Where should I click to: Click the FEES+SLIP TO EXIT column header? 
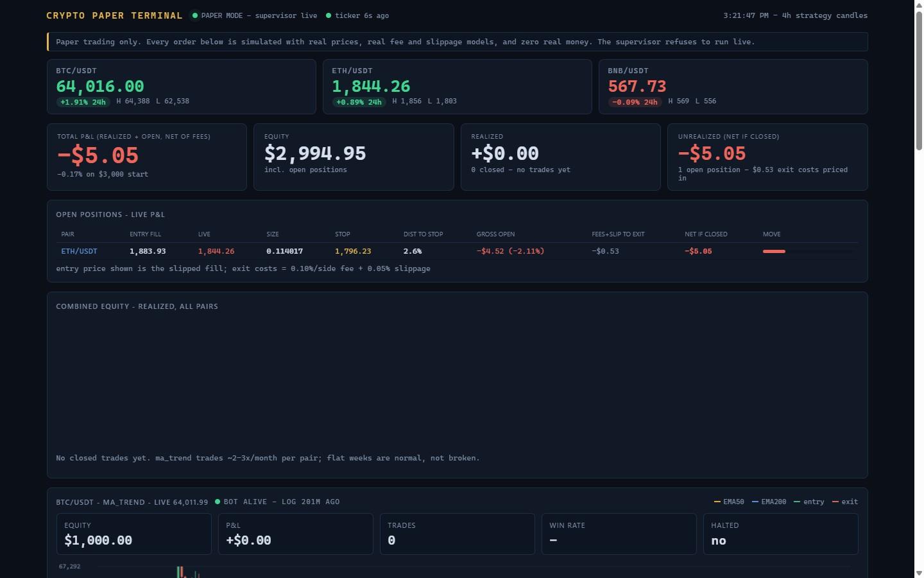coord(618,234)
